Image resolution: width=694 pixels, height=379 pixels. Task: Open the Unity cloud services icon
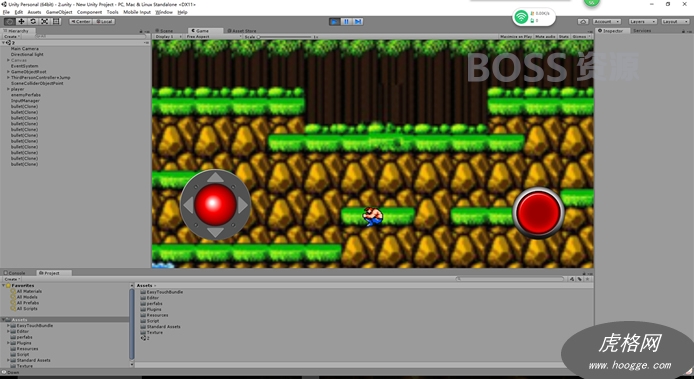[x=583, y=21]
